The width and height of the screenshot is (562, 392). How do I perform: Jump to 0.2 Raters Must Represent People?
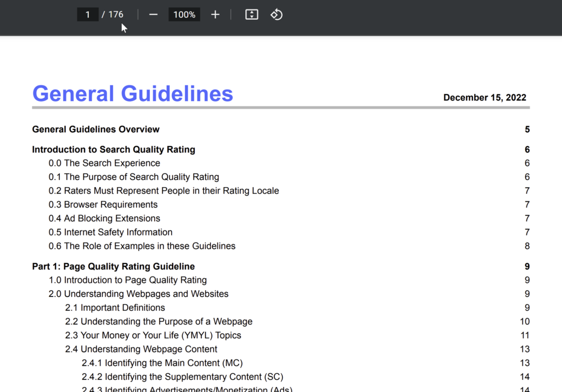click(164, 191)
